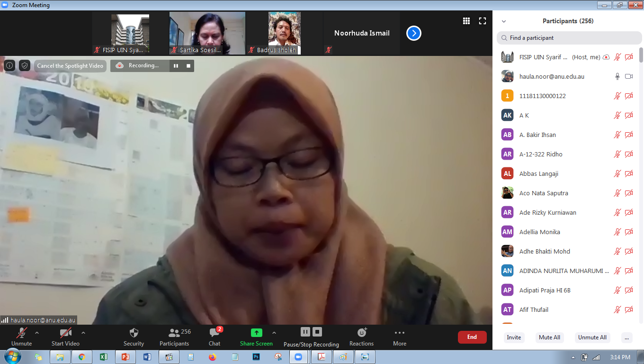The image size is (644, 364).
Task: Click Cancel the Spotlight Video
Action: 70,65
